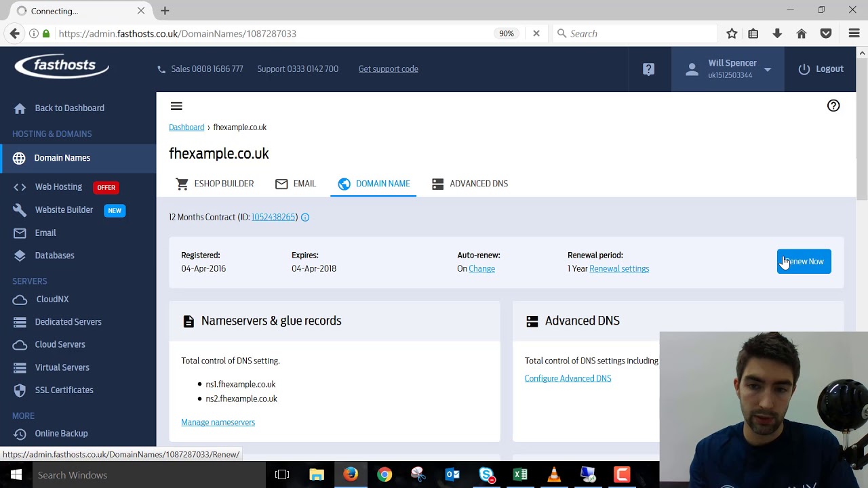
Task: Click the CloudNX cloud icon
Action: coord(20,300)
